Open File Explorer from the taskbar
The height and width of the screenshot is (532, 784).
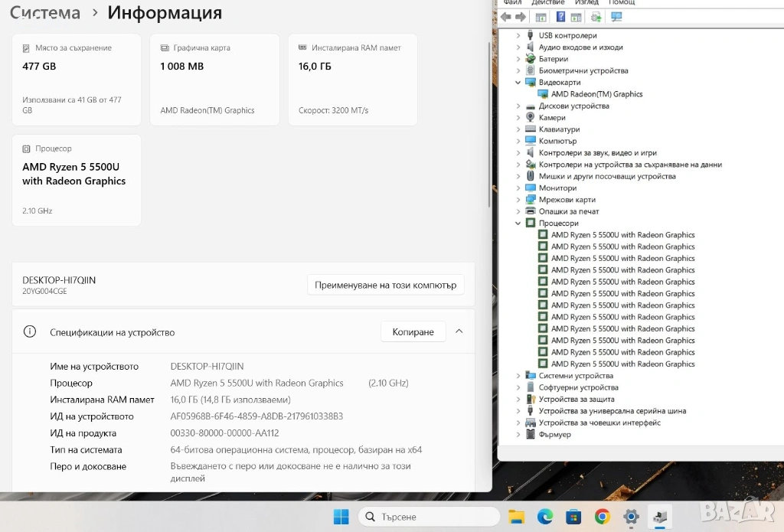pyautogui.click(x=517, y=517)
